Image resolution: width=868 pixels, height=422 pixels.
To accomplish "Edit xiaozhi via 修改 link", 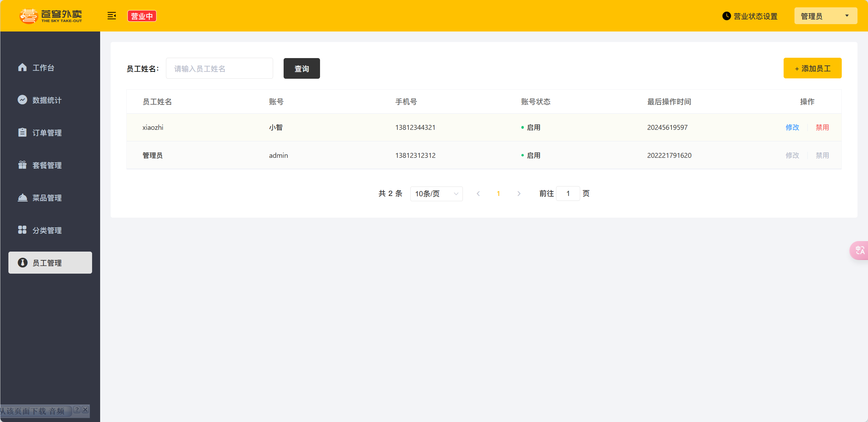I will 792,127.
